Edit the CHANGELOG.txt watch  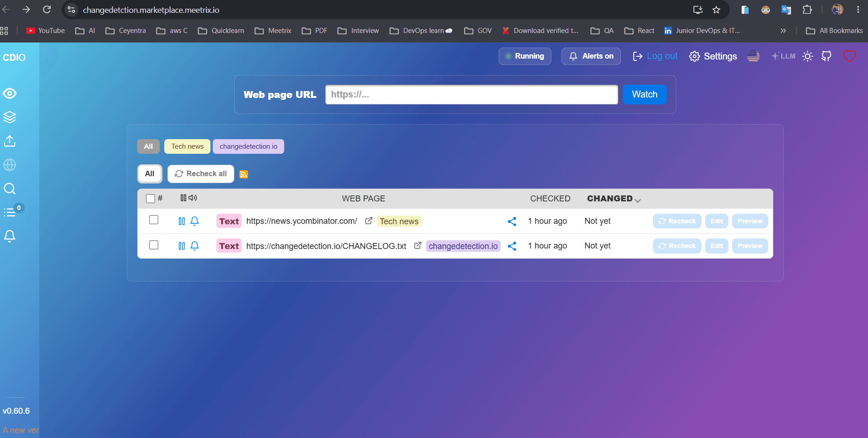point(717,246)
